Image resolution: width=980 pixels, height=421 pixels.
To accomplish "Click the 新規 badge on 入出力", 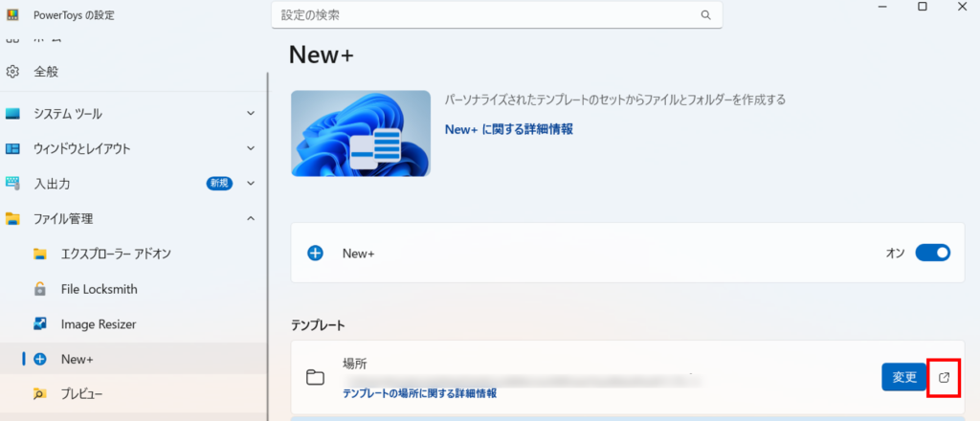I will coord(219,184).
